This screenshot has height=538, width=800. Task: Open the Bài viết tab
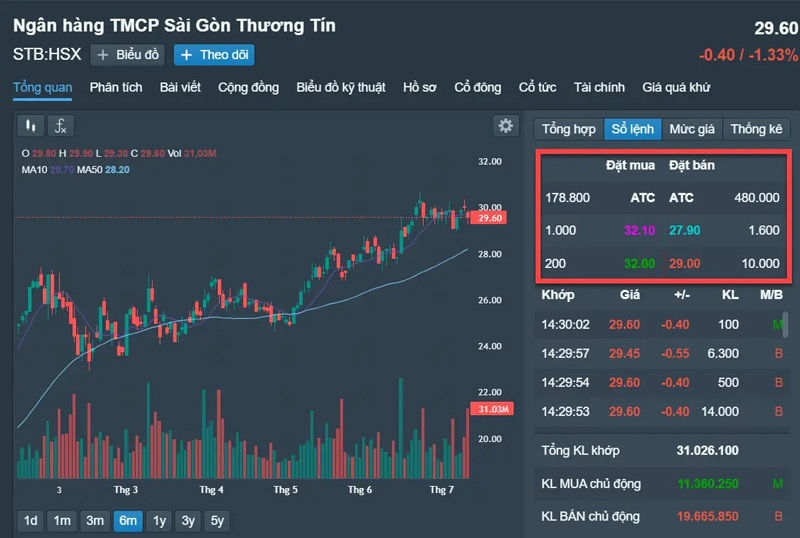[180, 87]
